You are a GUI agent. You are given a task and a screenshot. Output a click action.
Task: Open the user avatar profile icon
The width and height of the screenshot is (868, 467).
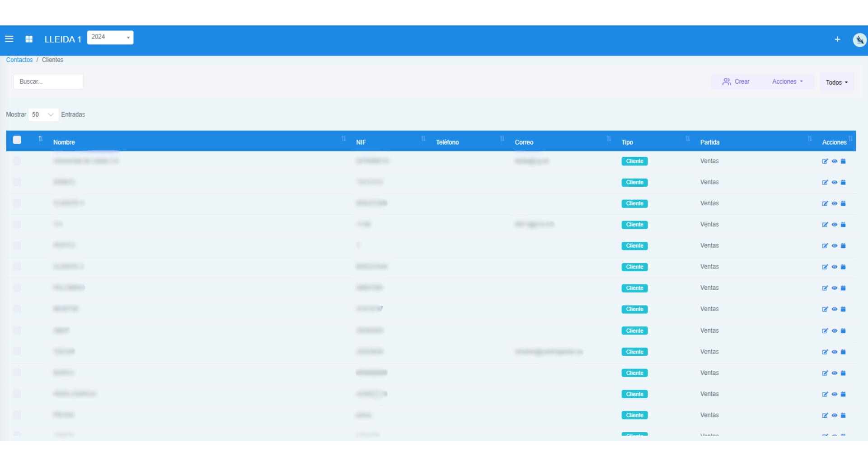859,40
